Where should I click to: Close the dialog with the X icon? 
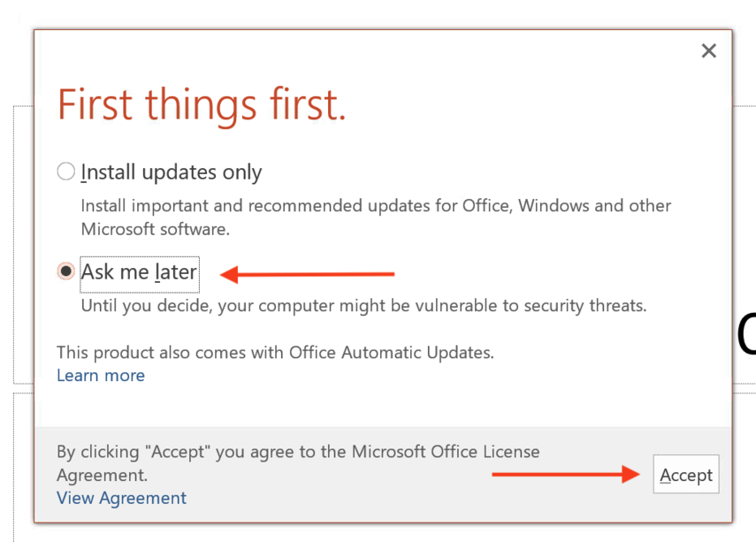pyautogui.click(x=708, y=51)
